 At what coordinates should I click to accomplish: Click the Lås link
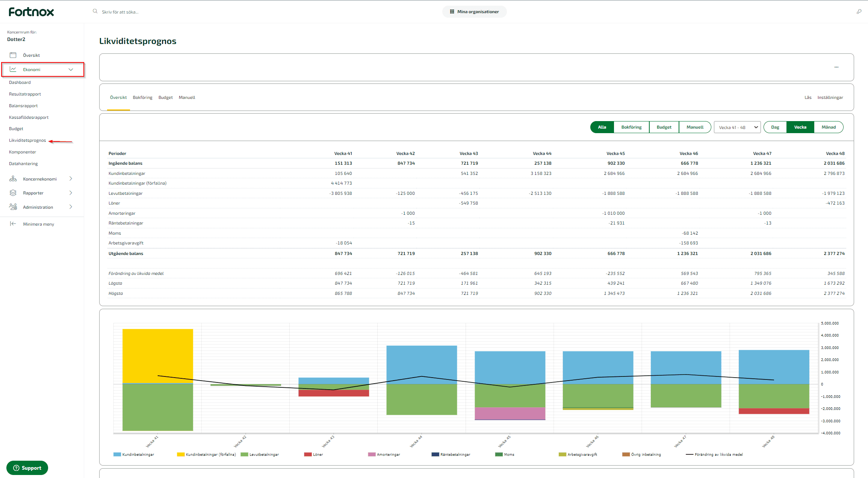click(808, 97)
